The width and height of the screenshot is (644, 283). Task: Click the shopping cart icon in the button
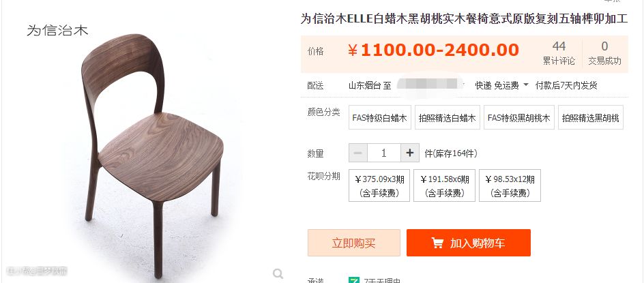tap(437, 243)
